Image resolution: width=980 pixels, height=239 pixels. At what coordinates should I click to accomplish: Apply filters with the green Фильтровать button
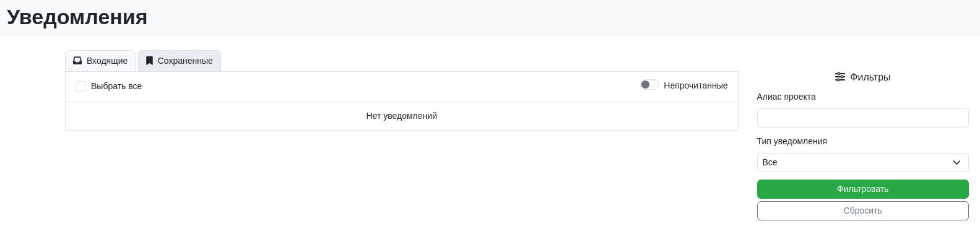pos(862,189)
